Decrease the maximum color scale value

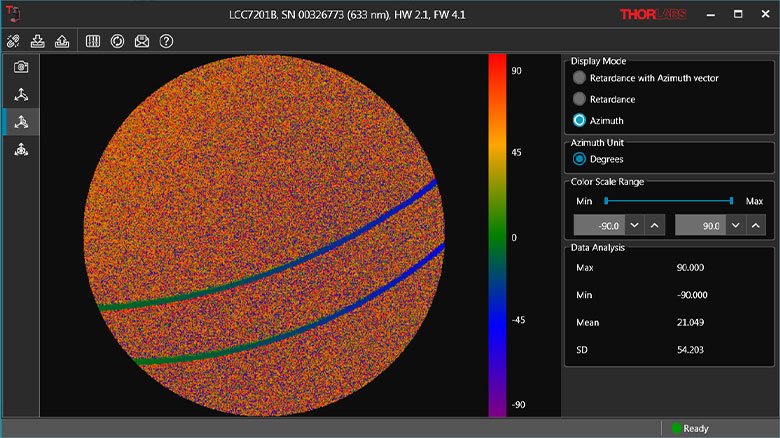pos(735,226)
